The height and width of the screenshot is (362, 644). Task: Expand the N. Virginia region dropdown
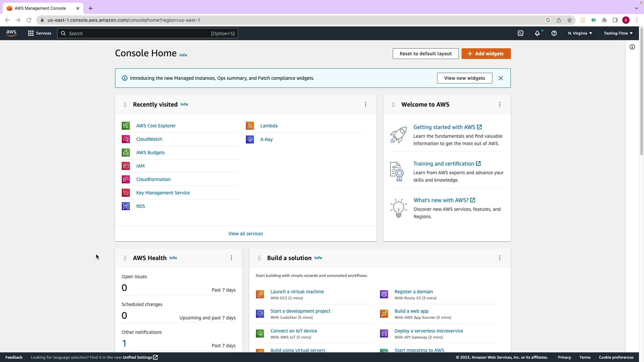pyautogui.click(x=580, y=33)
